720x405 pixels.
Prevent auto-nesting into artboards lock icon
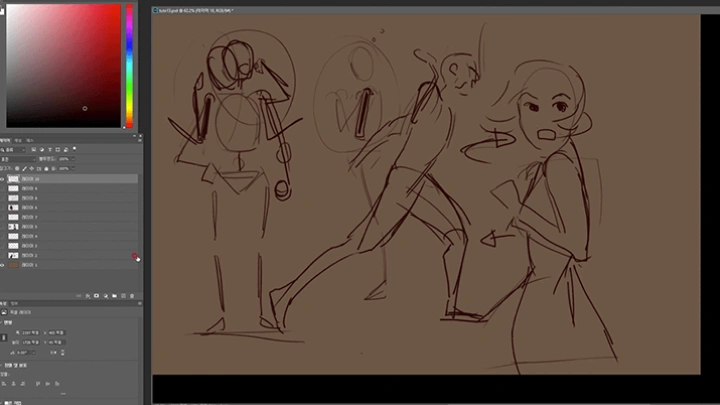(x=39, y=169)
